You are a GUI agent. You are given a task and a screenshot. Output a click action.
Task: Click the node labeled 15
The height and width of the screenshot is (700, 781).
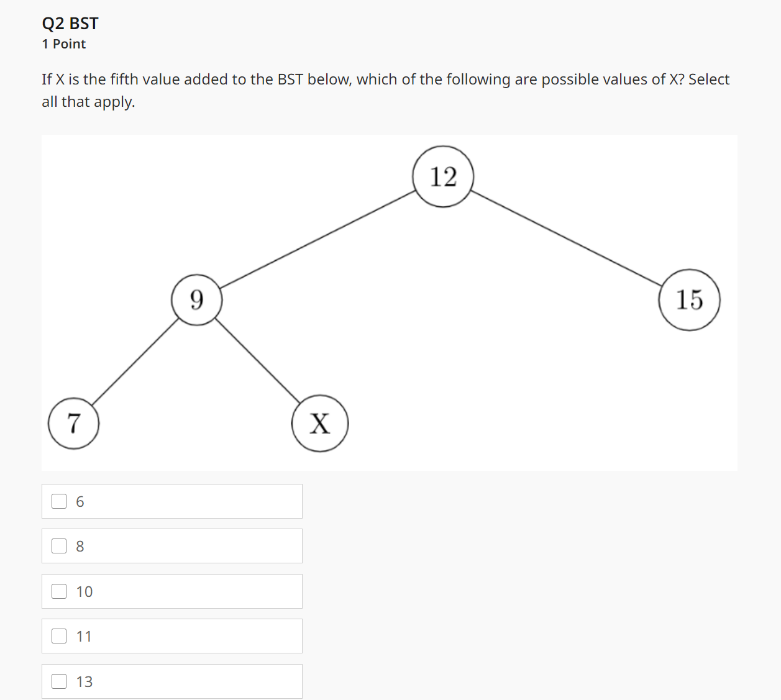688,299
